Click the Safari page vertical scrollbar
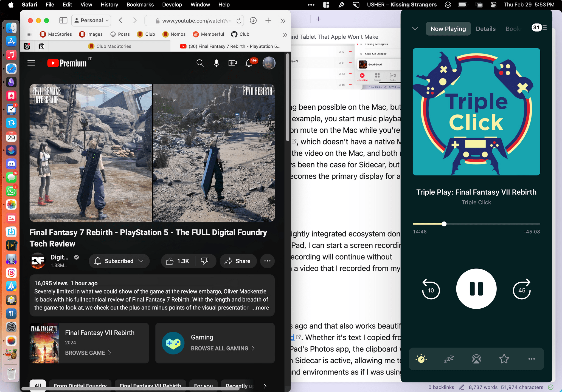562x392 pixels. coord(288,97)
